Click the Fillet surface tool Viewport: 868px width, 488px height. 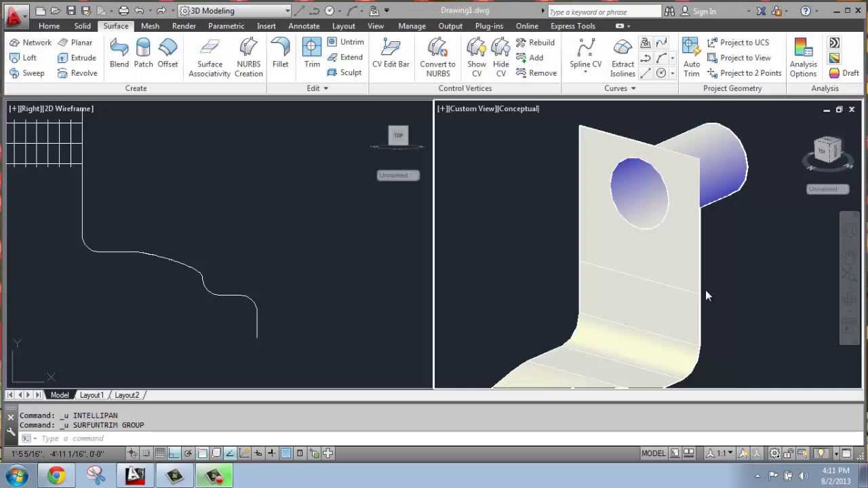(x=280, y=53)
